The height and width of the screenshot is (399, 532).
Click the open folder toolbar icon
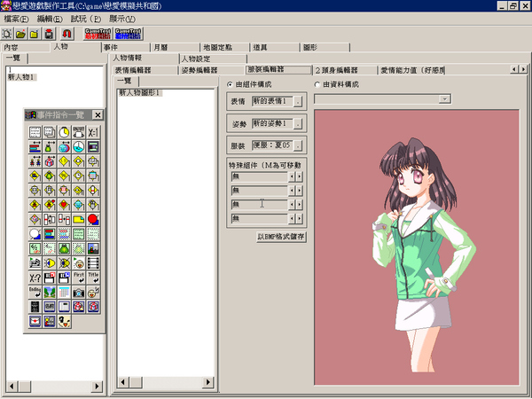[x=20, y=34]
